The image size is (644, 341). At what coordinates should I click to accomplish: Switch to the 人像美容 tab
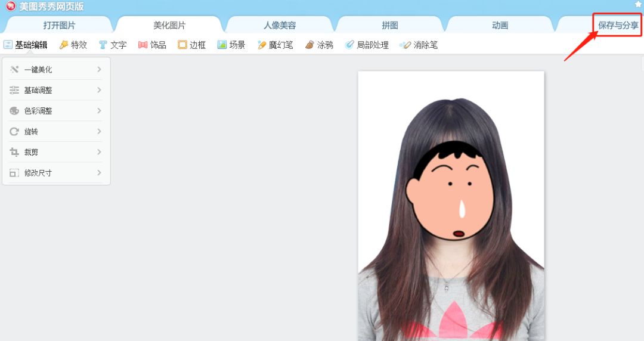279,25
